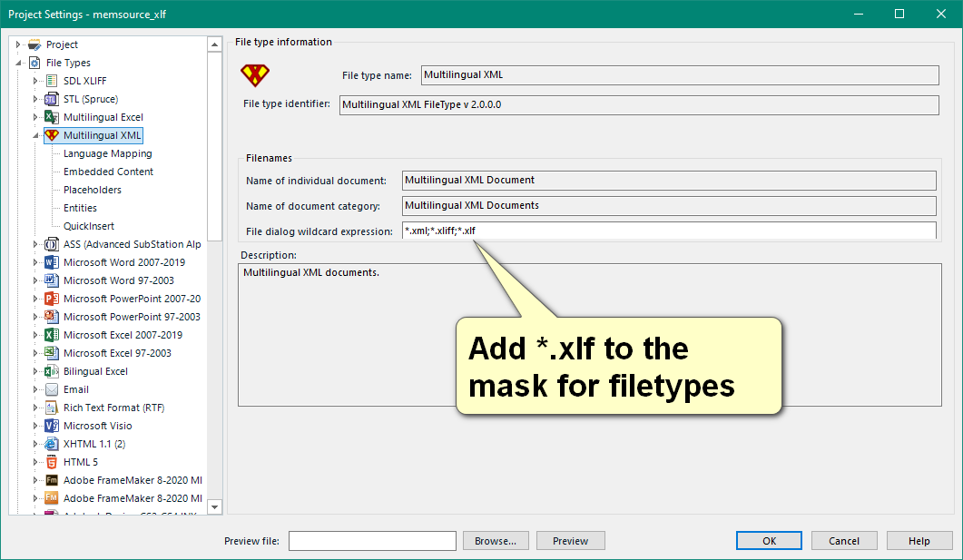Click the Email envelope icon
Screen dimensions: 963x560
52,389
